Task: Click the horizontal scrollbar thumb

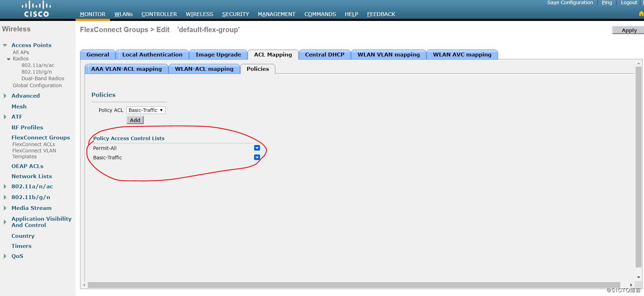Action: click(354, 285)
